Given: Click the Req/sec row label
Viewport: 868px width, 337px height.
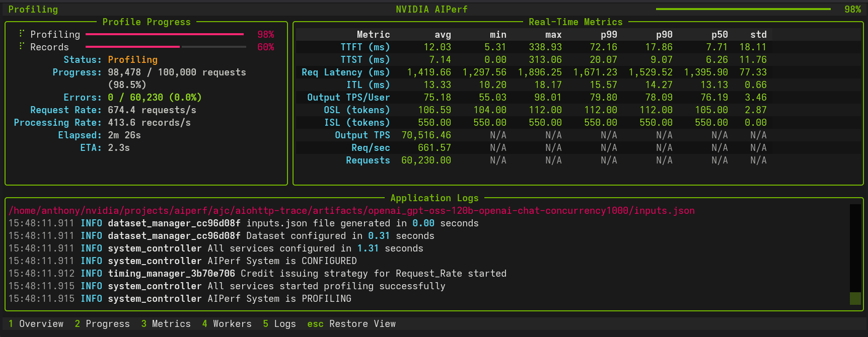Looking at the screenshot, I should click(371, 148).
